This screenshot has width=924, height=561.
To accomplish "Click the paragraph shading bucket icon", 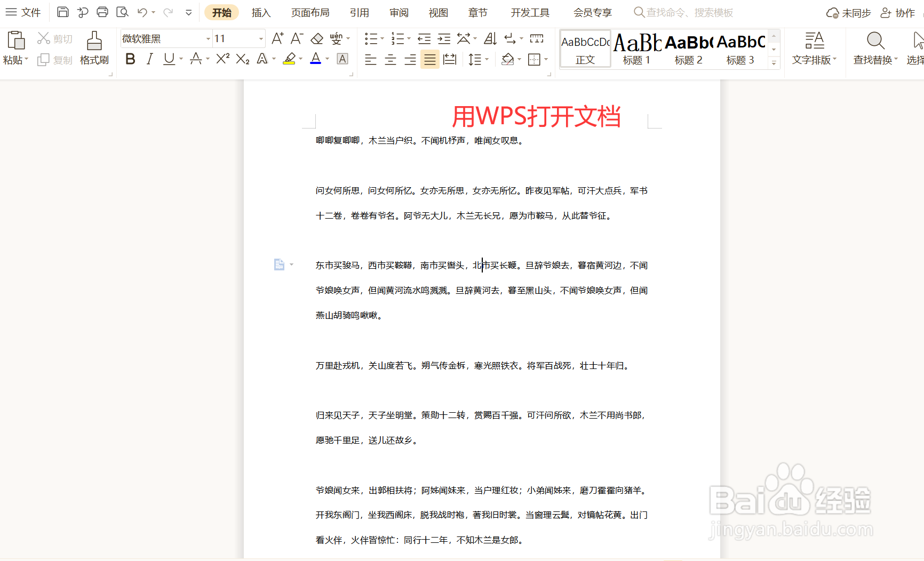I will point(507,59).
